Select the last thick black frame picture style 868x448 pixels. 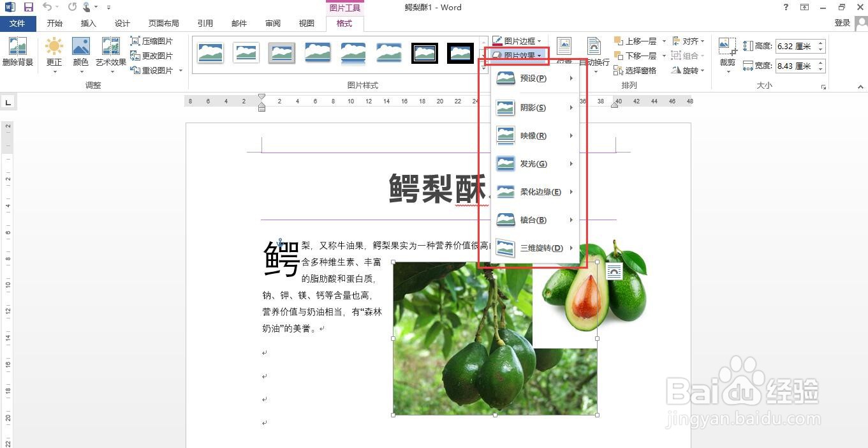460,53
